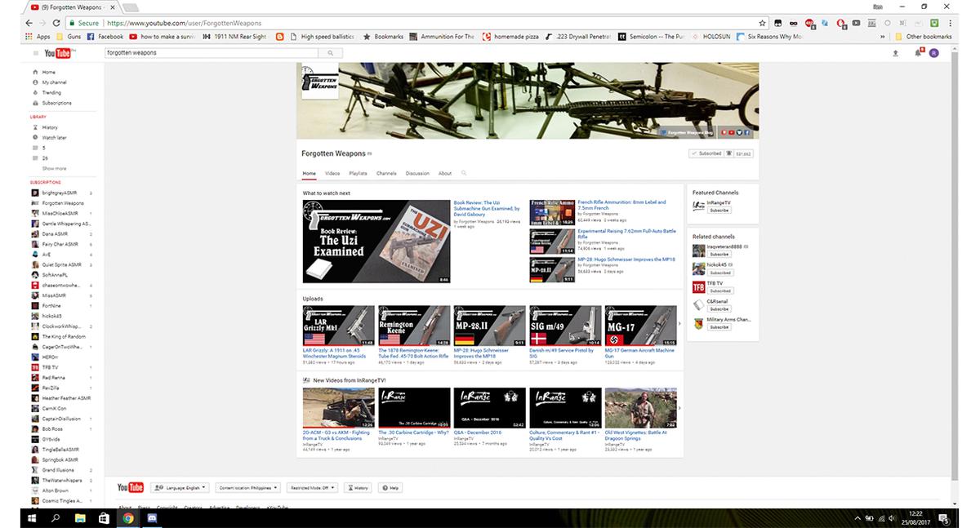The height and width of the screenshot is (528, 980).
Task: Switch to the Playlists tab
Action: point(358,173)
